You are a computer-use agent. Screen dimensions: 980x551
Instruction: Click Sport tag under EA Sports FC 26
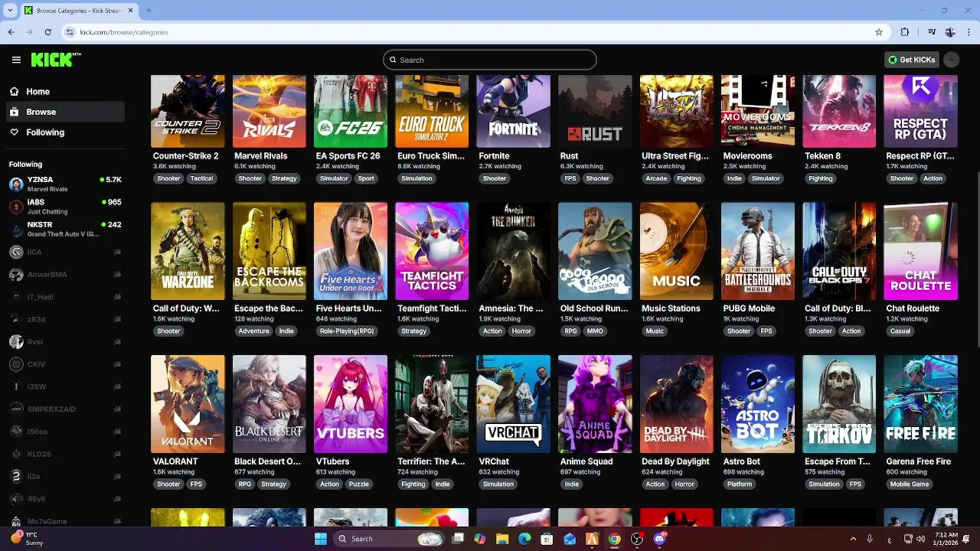click(366, 178)
